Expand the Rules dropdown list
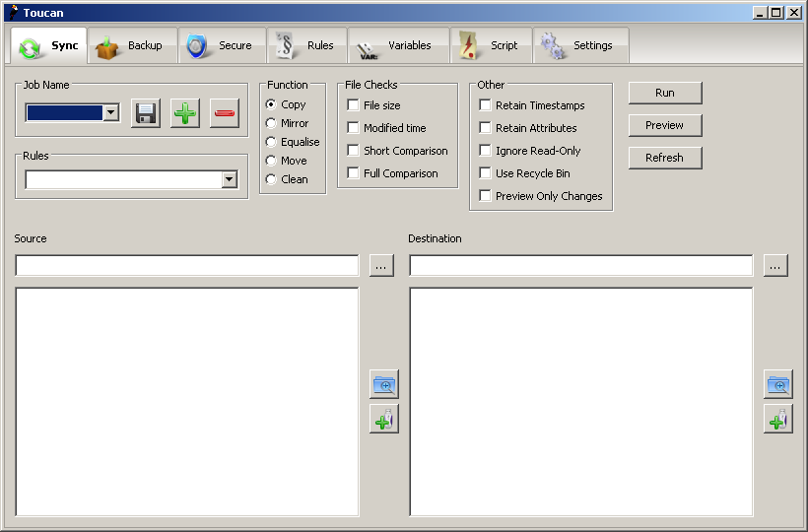The image size is (808, 532). coord(230,179)
